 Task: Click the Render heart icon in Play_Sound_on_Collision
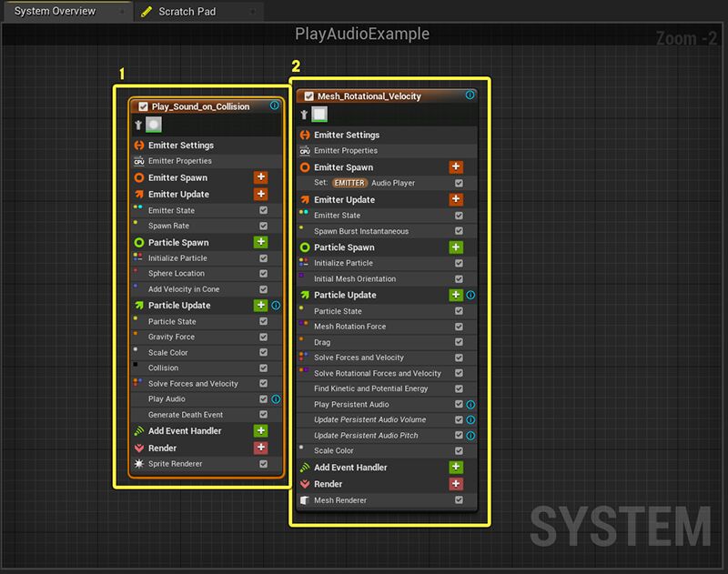click(137, 448)
